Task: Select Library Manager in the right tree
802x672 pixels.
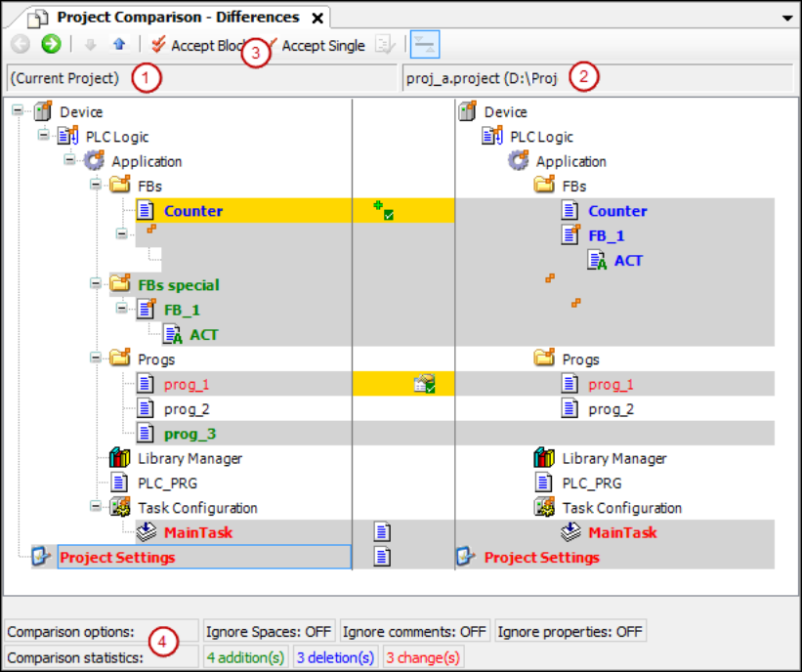Action: [613, 458]
